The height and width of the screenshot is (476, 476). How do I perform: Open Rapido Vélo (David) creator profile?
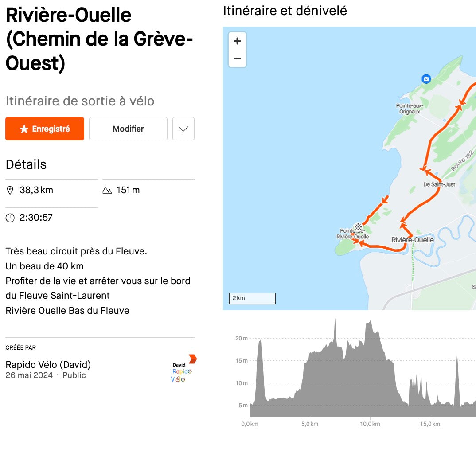point(48,365)
